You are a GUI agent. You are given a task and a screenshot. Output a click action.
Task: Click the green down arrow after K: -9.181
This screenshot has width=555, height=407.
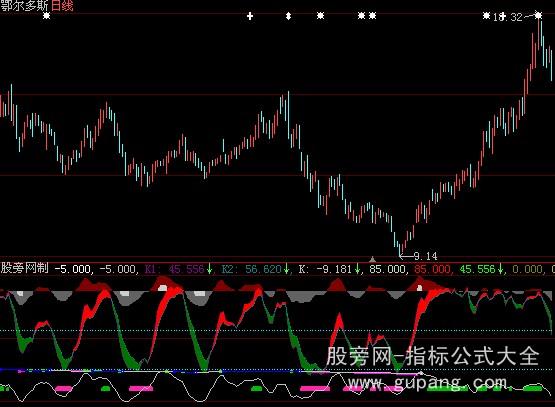[x=357, y=269]
